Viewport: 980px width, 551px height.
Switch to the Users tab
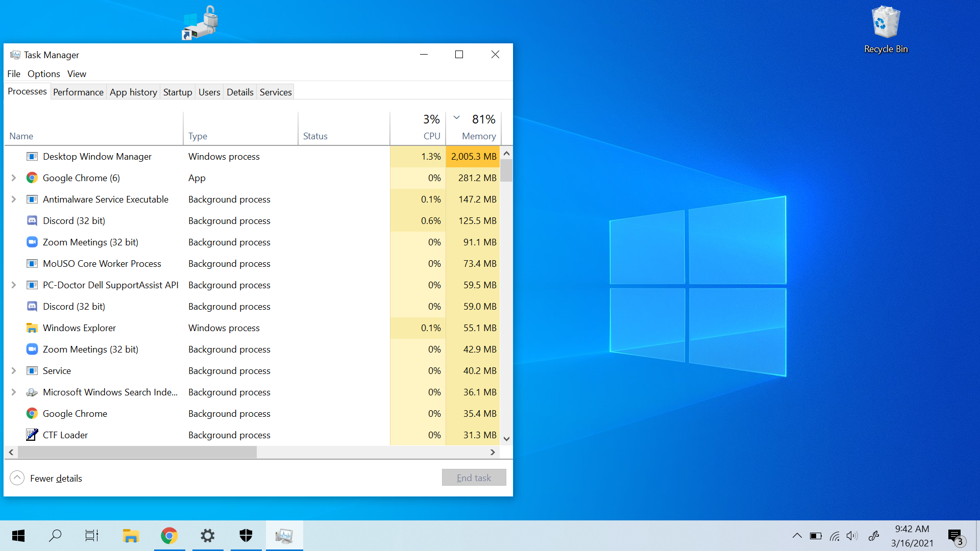[209, 92]
